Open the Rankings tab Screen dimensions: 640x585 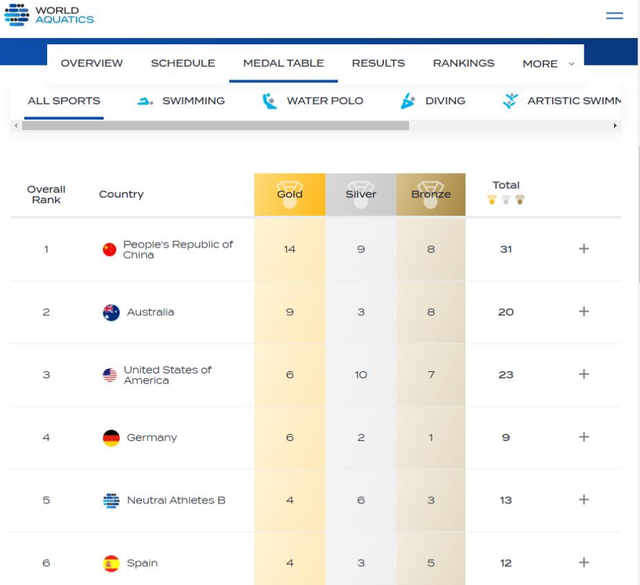click(464, 63)
